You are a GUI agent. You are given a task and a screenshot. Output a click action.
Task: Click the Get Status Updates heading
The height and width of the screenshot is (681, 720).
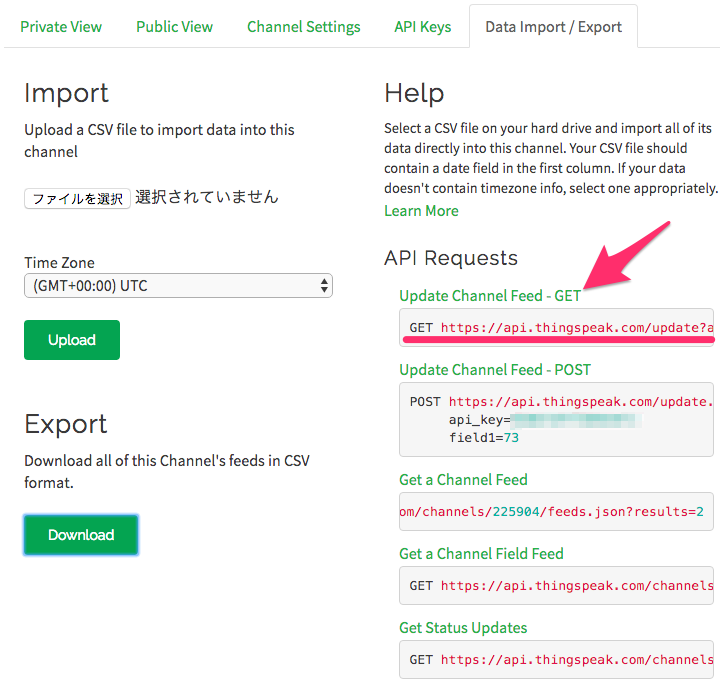[x=463, y=628]
